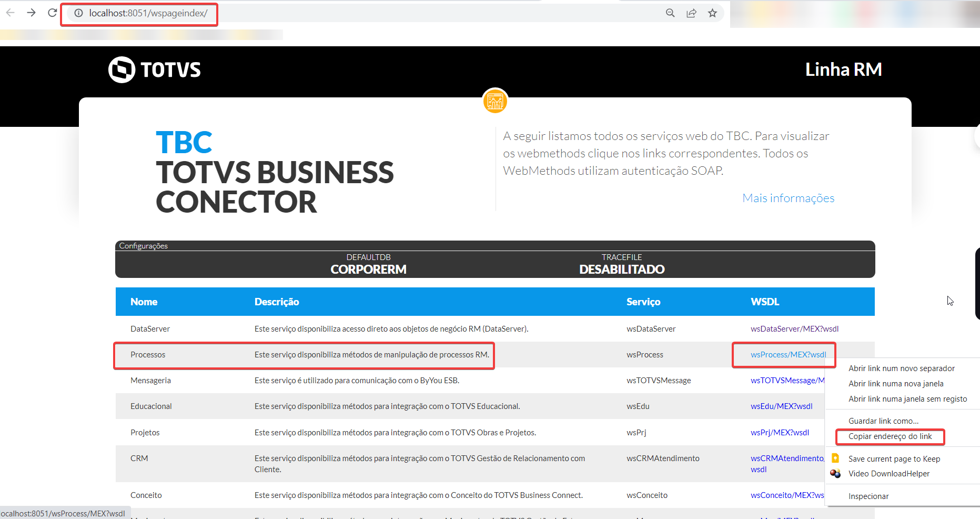The width and height of the screenshot is (980, 519).
Task: Click the WSDL column header
Action: [x=765, y=302]
